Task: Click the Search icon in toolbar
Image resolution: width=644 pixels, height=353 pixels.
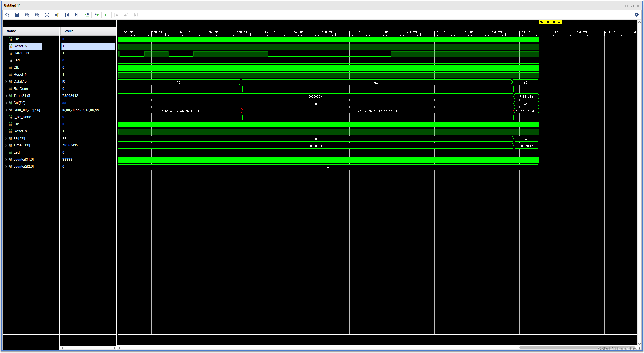Action: click(8, 15)
